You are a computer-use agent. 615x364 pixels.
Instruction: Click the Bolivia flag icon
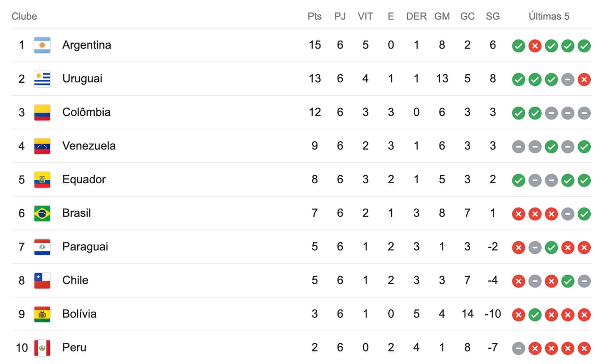[42, 314]
